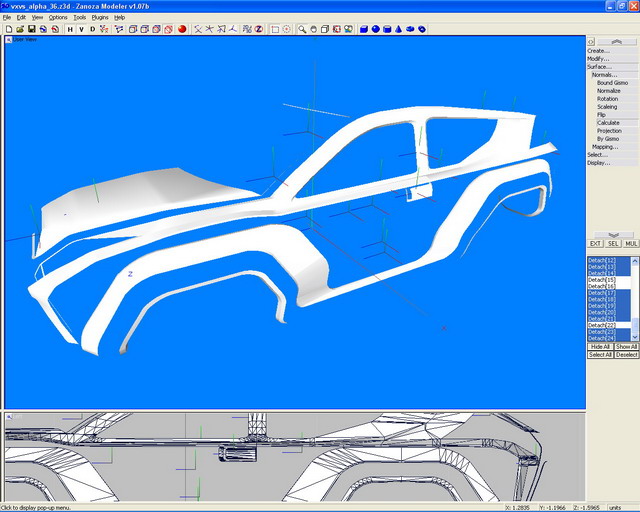This screenshot has height=512, width=640.
Task: Click the red circled Z toolbar icon
Action: pos(258,29)
